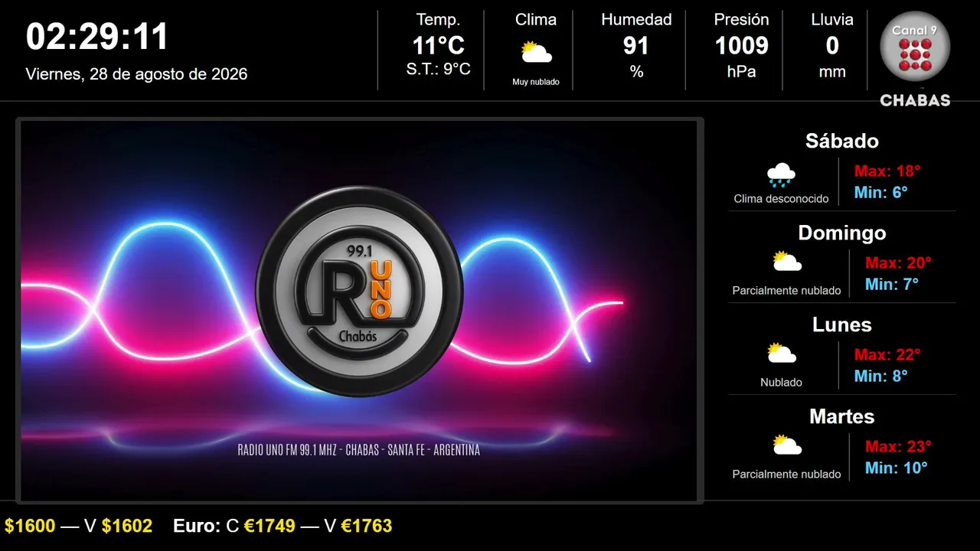Click the Radio Uno FM 99.1 MHz caption
Image resolution: width=980 pixels, height=551 pixels.
pos(359,450)
